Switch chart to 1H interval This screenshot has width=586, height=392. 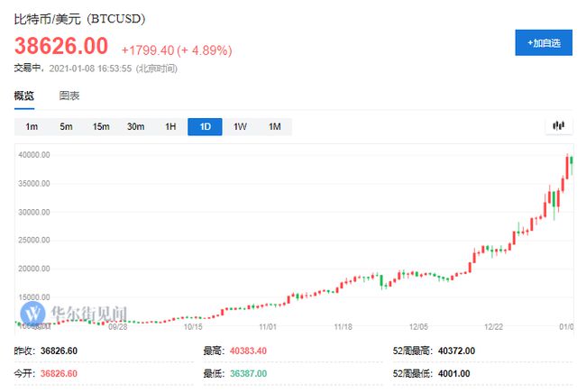170,127
